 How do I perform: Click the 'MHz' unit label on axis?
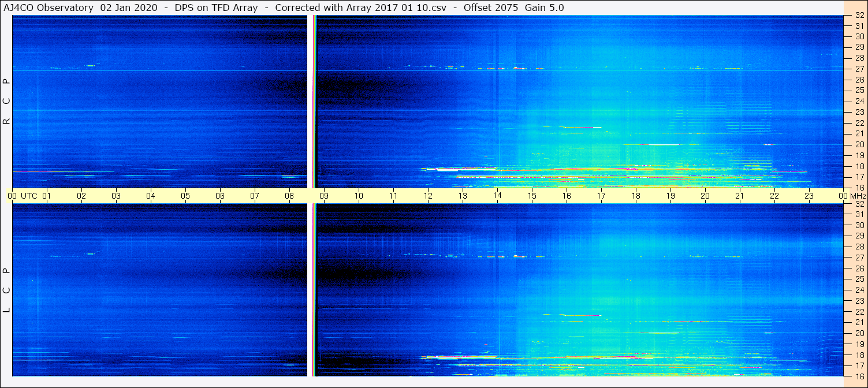pos(858,196)
